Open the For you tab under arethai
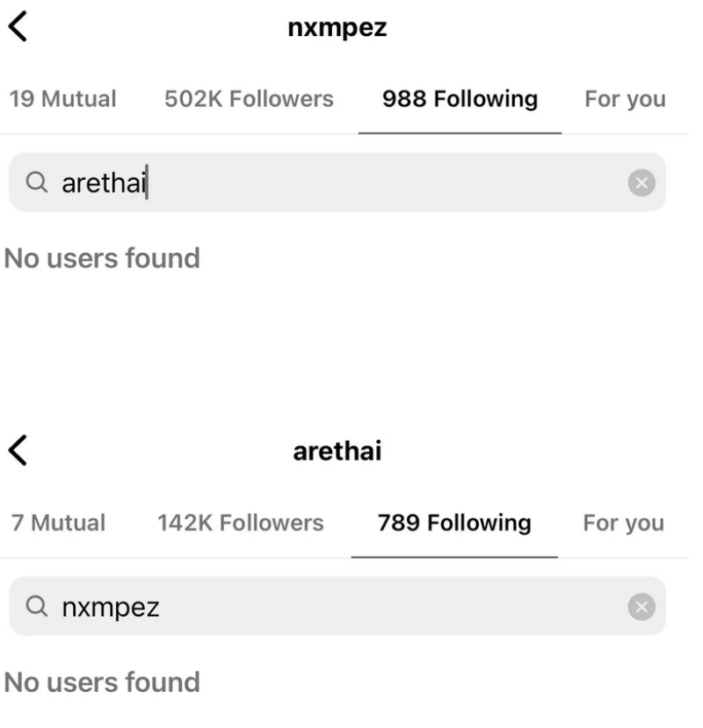This screenshot has height=728, width=703. coord(623,523)
